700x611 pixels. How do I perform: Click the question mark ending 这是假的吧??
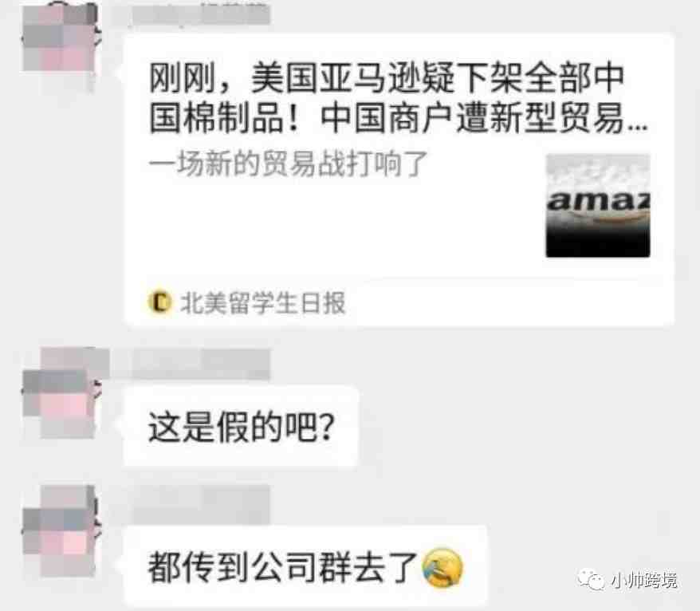click(328, 427)
